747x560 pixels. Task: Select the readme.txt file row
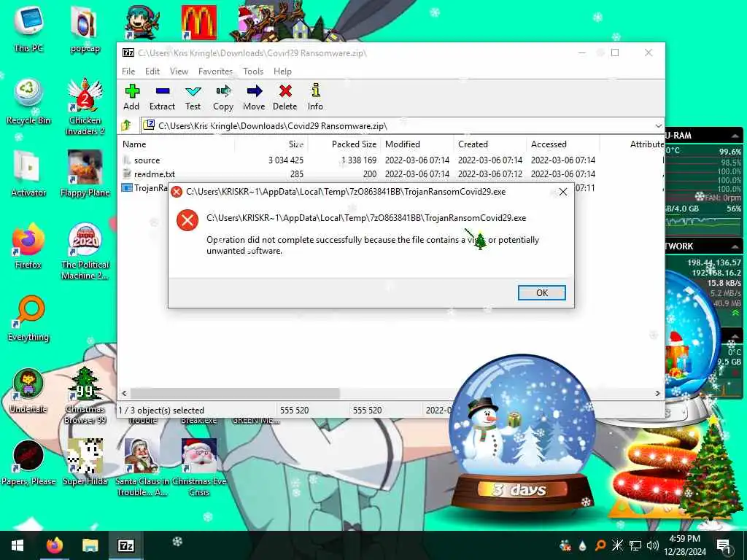click(x=391, y=174)
